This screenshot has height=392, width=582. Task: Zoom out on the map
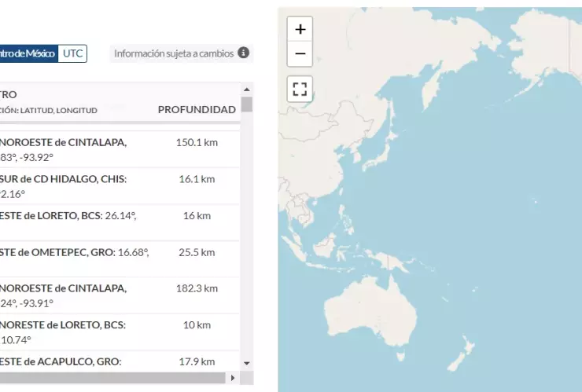pyautogui.click(x=300, y=54)
